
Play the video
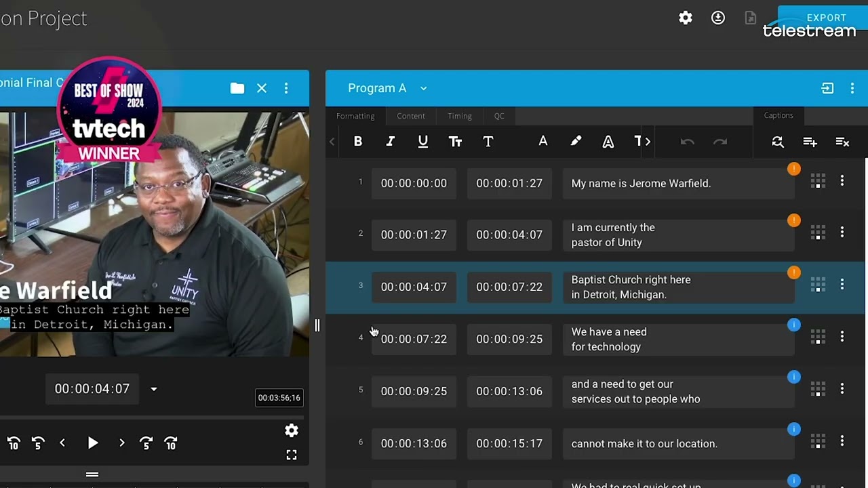(x=93, y=443)
